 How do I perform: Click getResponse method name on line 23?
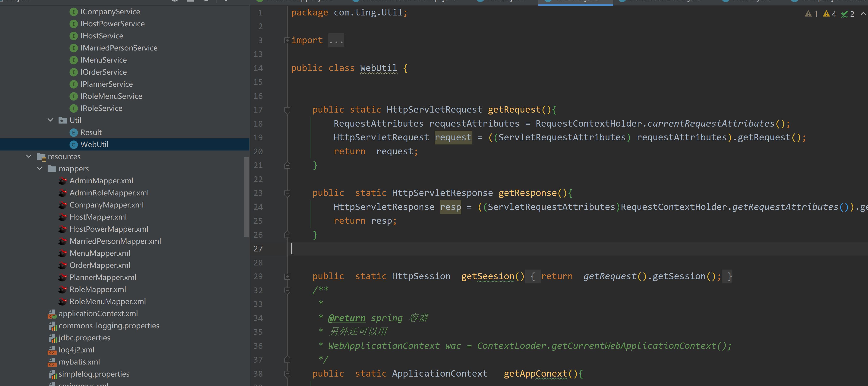pos(527,193)
